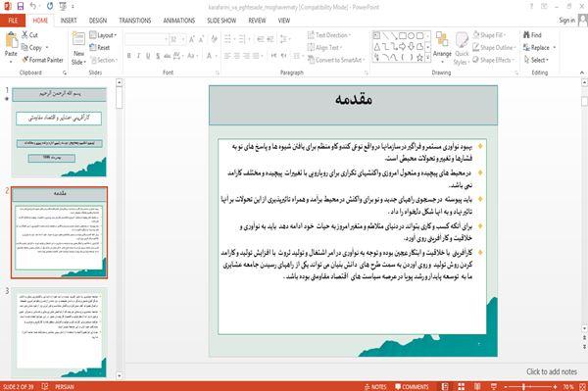Open the Comments pane from status bar
588x391 pixels.
(x=412, y=386)
